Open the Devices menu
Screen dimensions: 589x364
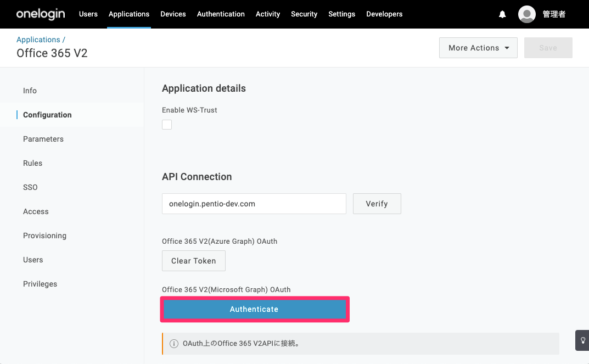[x=173, y=14]
